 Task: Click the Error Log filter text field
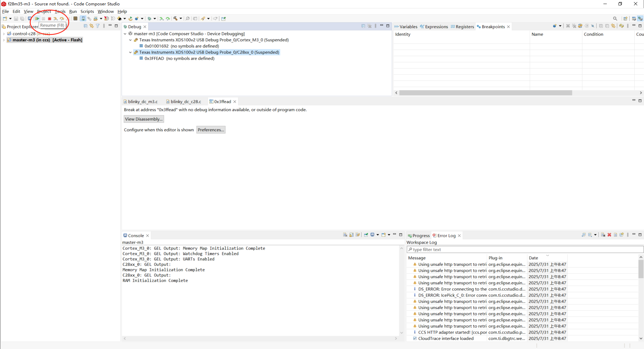(525, 250)
